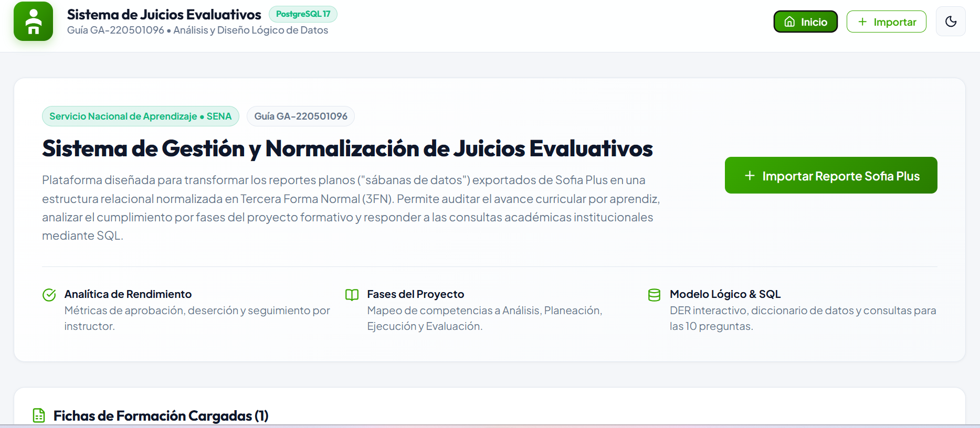Image resolution: width=980 pixels, height=428 pixels.
Task: Click the text Mapeo de competencias a Análisis
Action: coord(484,318)
